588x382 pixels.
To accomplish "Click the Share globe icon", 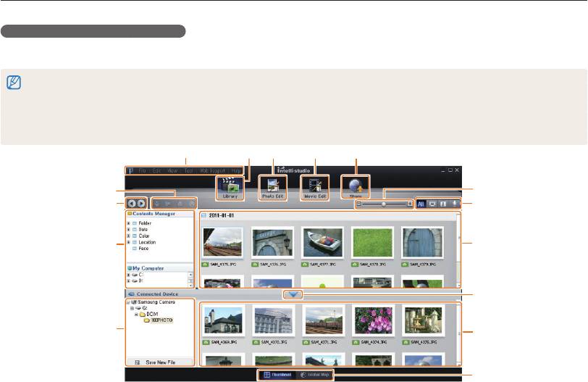I will pyautogui.click(x=355, y=188).
